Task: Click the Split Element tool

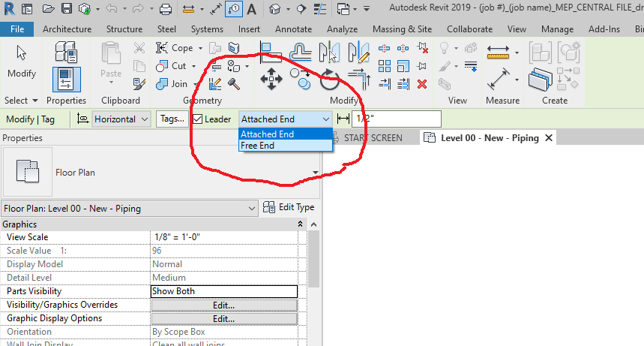Action: tap(384, 49)
